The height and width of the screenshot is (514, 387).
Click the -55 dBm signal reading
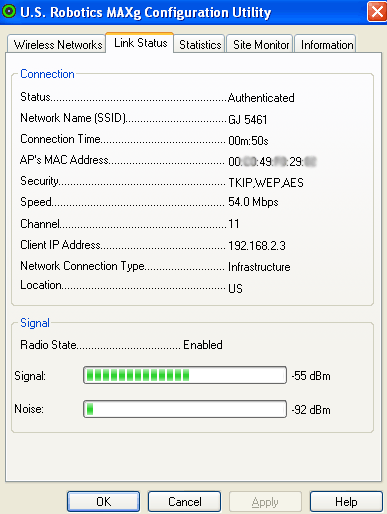tap(311, 376)
